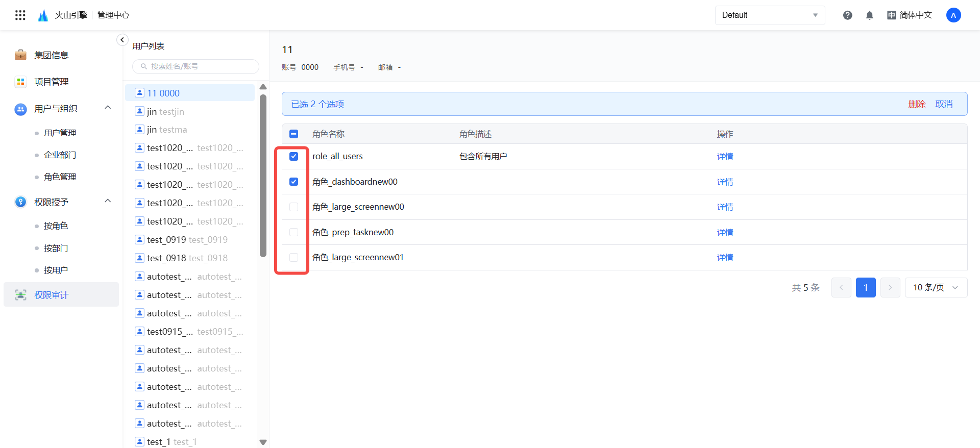980x448 pixels.
Task: Select user test_0919 in list
Action: coord(190,239)
